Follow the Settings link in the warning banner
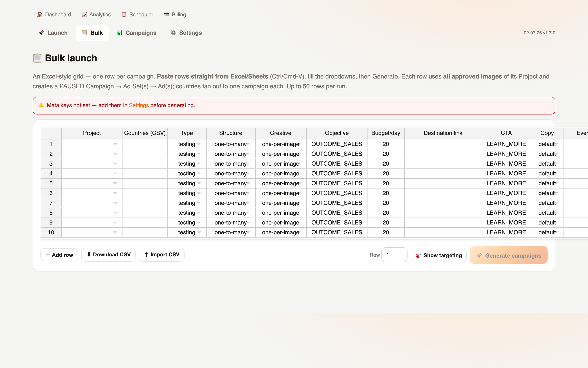 139,105
